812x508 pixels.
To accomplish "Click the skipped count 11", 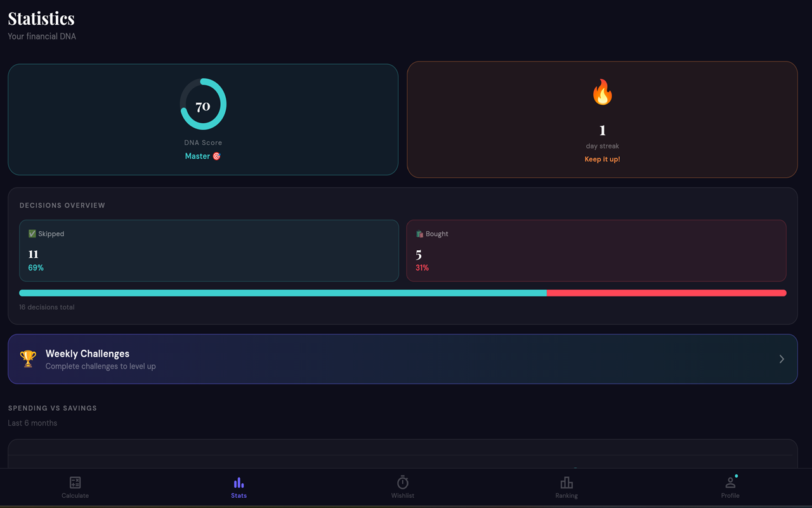I will (33, 254).
